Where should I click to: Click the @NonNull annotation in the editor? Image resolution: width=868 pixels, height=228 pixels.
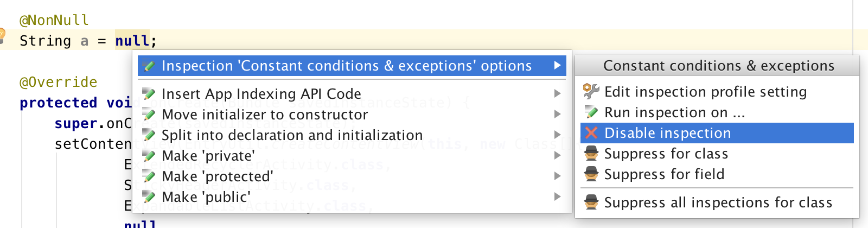pyautogui.click(x=54, y=20)
